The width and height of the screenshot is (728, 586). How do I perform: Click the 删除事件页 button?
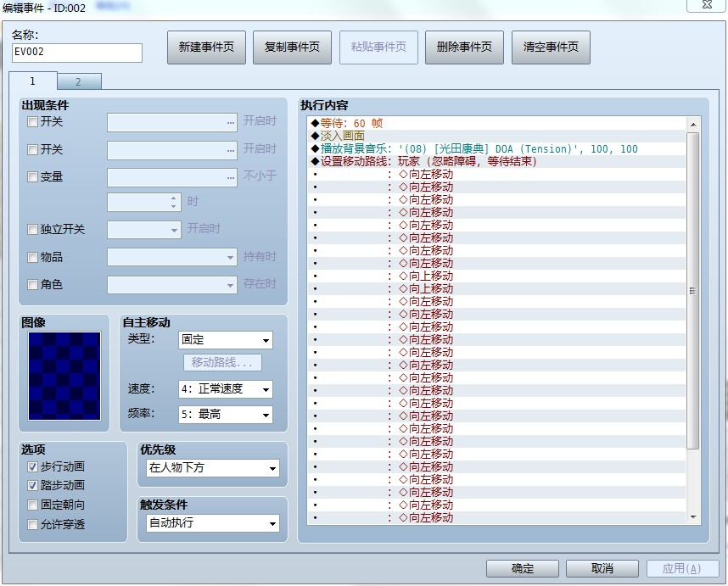point(464,47)
